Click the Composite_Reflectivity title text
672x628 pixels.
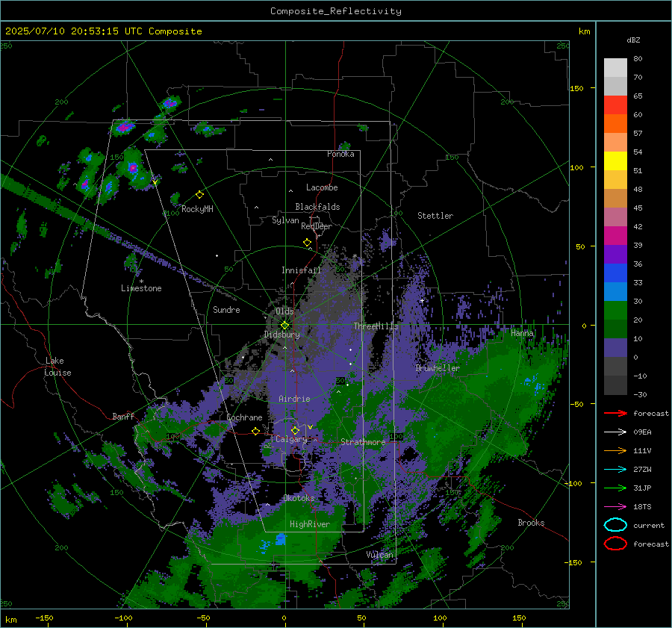coord(335,11)
